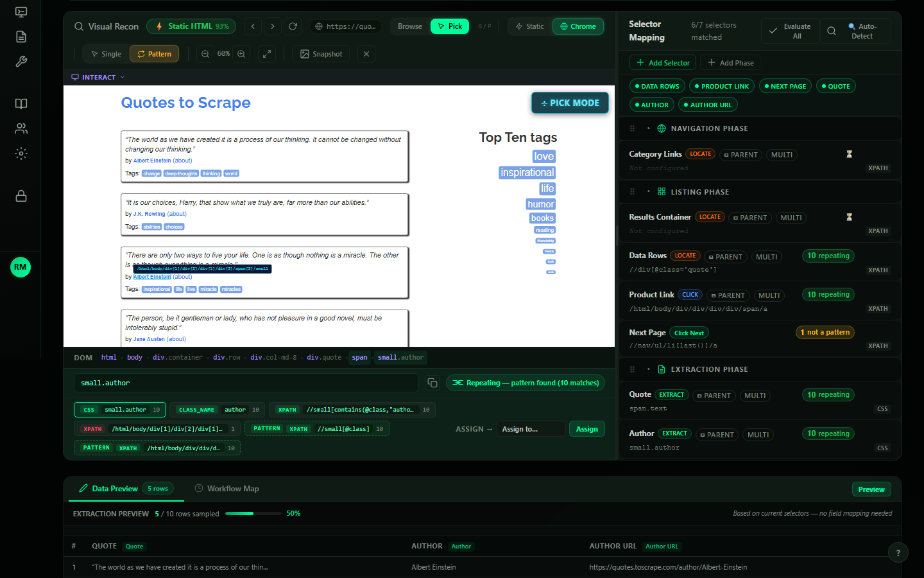Screen dimensions: 924x578
Task: Switch to Browse mode
Action: (410, 26)
